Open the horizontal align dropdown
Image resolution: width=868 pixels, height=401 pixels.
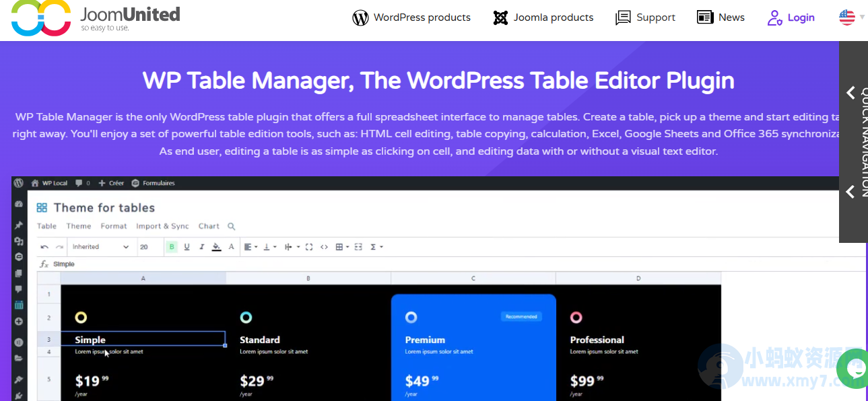click(251, 247)
